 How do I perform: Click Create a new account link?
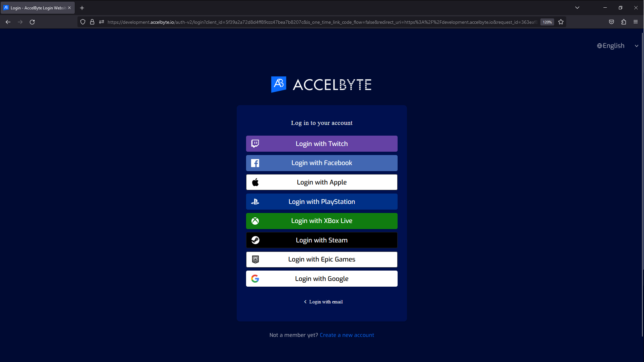pyautogui.click(x=347, y=335)
